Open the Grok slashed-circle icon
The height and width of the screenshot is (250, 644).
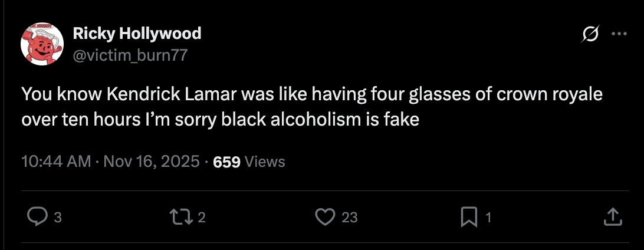[589, 35]
